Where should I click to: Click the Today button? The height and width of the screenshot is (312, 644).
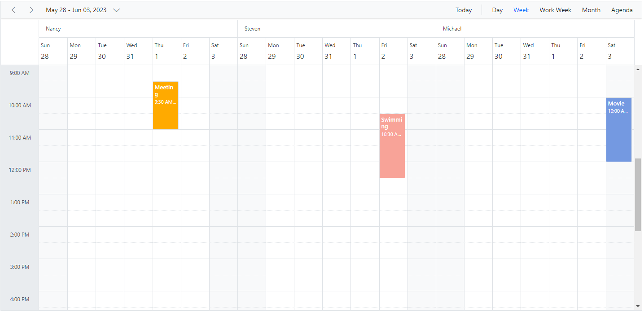click(x=463, y=10)
